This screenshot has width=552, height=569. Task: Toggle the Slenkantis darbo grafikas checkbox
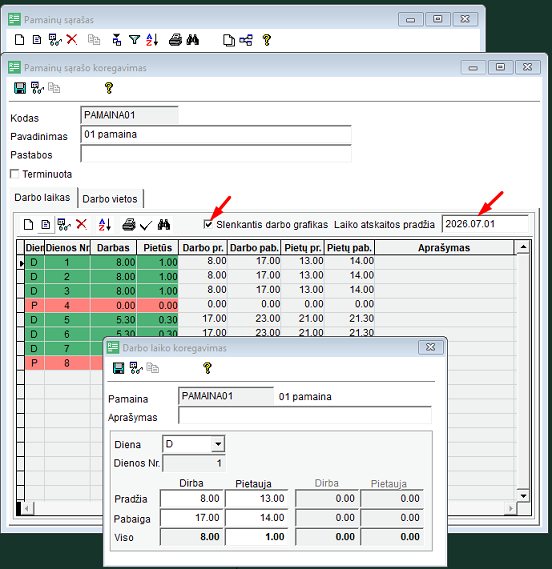(208, 224)
